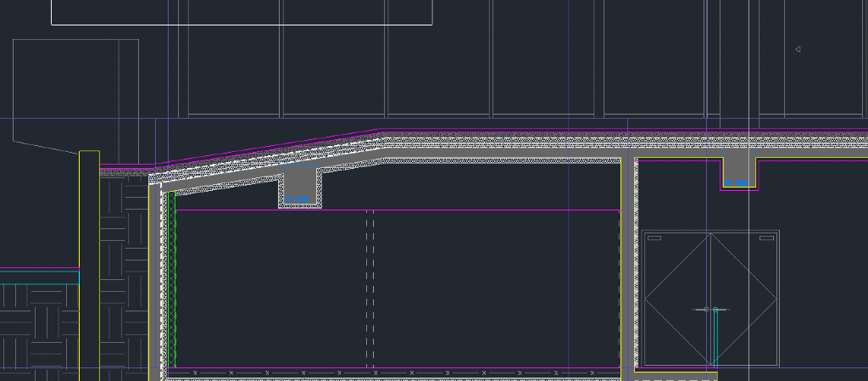Pick the gray left beam section
Image resolution: width=868 pixels, height=381 pixels.
tap(300, 182)
